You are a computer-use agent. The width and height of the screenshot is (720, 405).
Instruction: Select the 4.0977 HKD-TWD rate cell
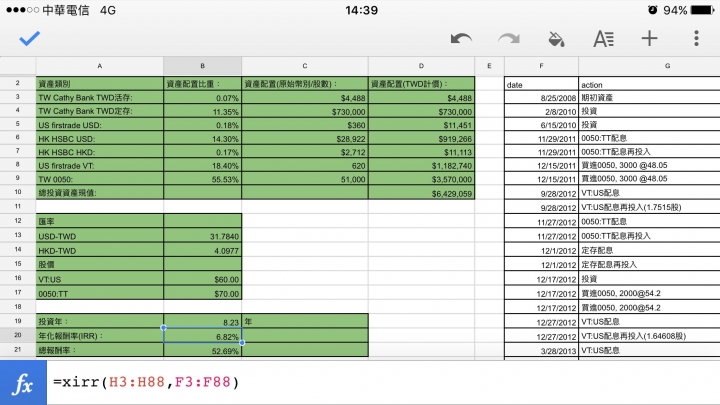pyautogui.click(x=202, y=250)
